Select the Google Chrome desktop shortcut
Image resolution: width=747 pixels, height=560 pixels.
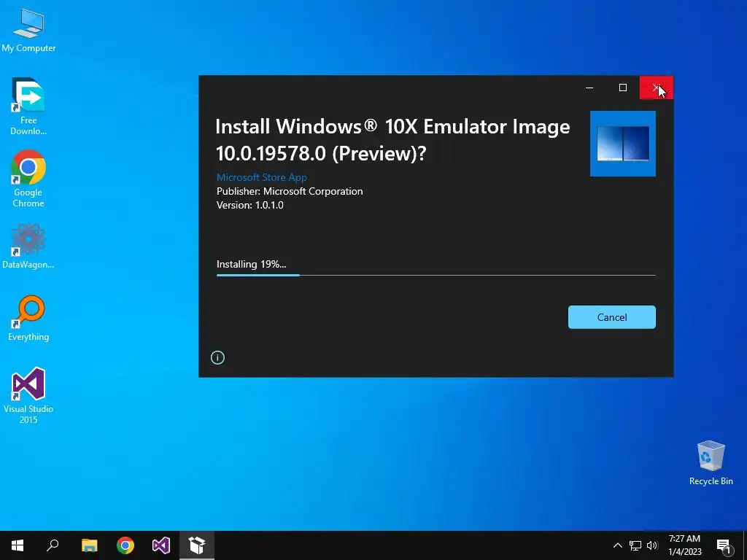(28, 179)
